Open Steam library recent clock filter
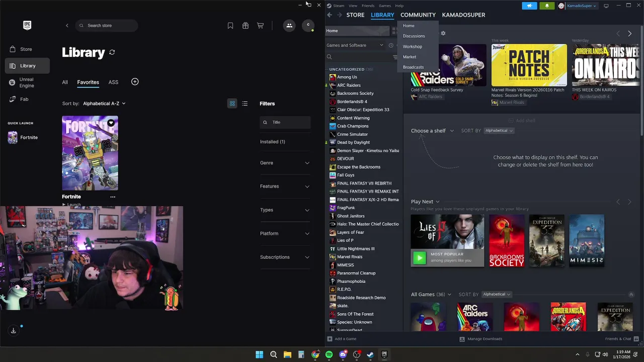The image size is (644, 362). [391, 45]
